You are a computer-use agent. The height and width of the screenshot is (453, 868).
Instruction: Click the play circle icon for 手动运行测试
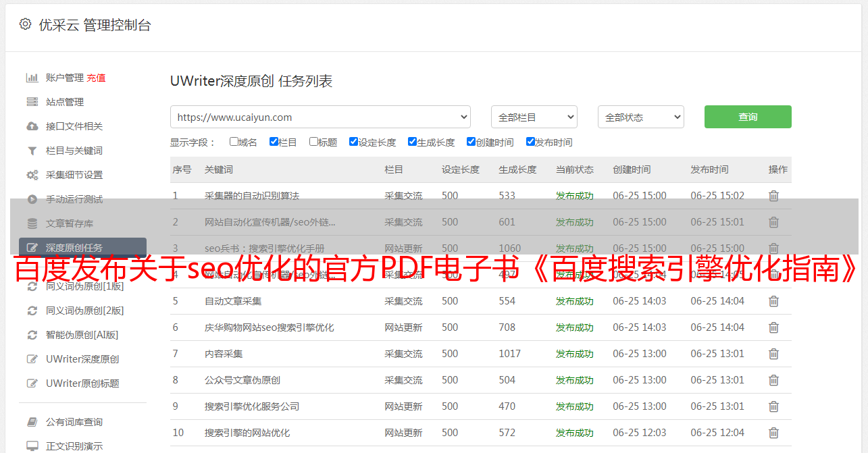click(x=32, y=199)
